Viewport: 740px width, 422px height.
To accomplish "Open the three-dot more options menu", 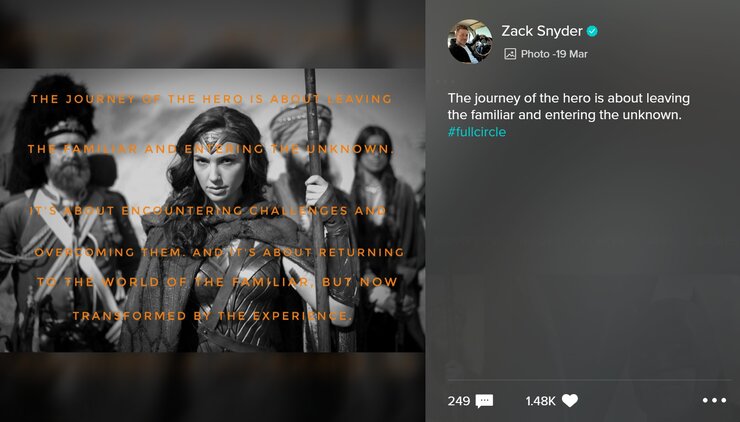I will 714,400.
